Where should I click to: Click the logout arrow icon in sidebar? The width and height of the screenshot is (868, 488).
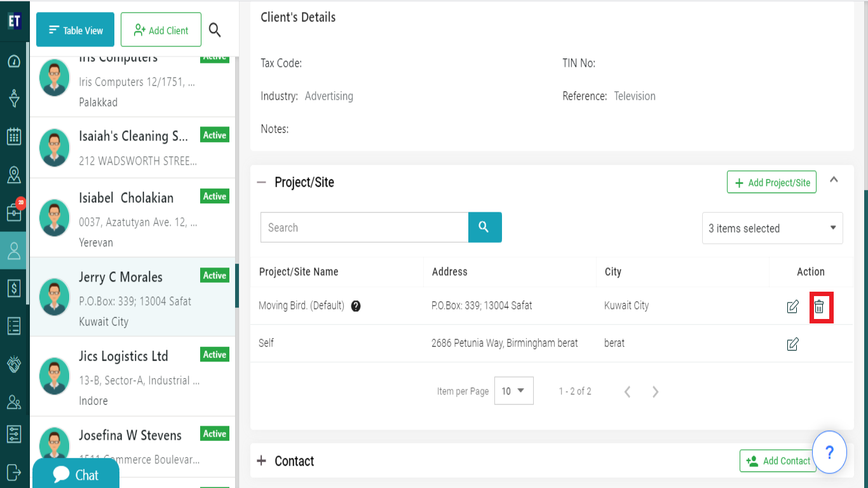click(x=14, y=471)
